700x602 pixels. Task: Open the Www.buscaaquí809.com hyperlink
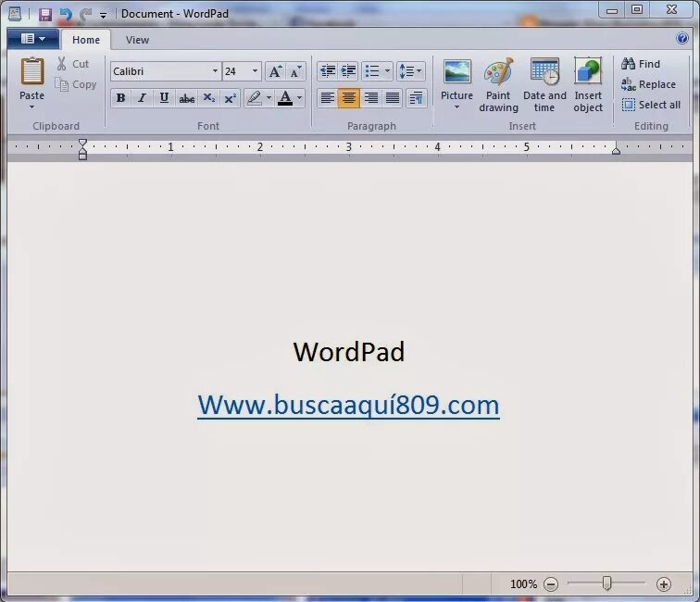click(349, 406)
